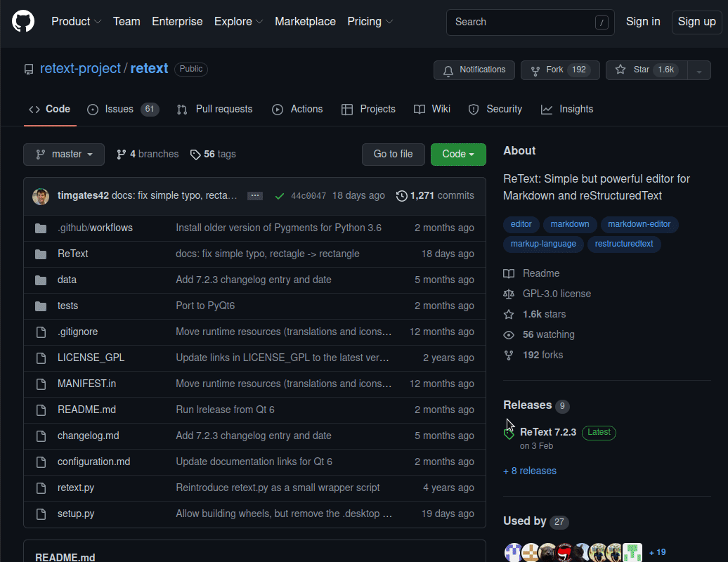Switch to the Security tab
Image resolution: width=728 pixels, height=562 pixels.
495,109
